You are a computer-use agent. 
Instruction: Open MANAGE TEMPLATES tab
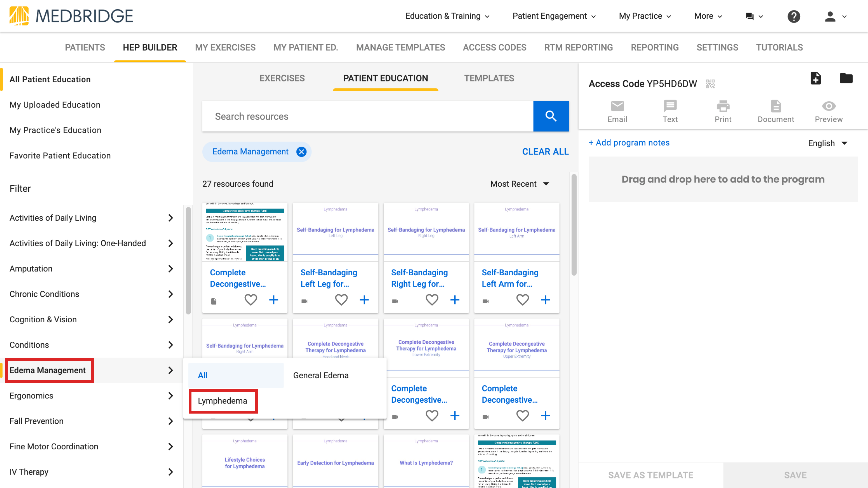(400, 48)
